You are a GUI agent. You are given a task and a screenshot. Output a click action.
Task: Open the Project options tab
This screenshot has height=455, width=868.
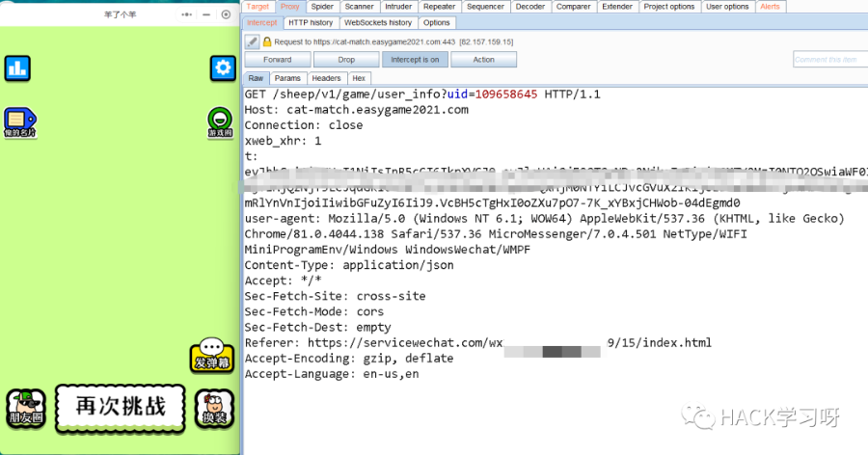(x=669, y=7)
